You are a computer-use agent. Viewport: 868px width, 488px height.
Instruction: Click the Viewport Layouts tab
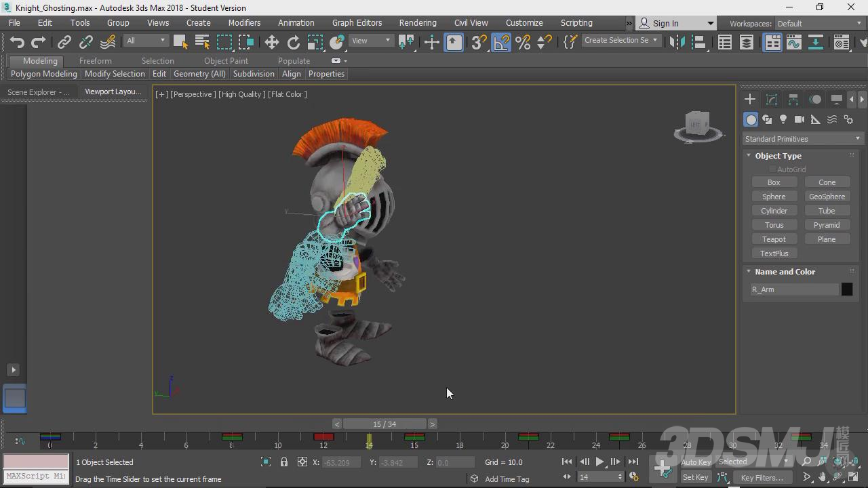pyautogui.click(x=113, y=92)
